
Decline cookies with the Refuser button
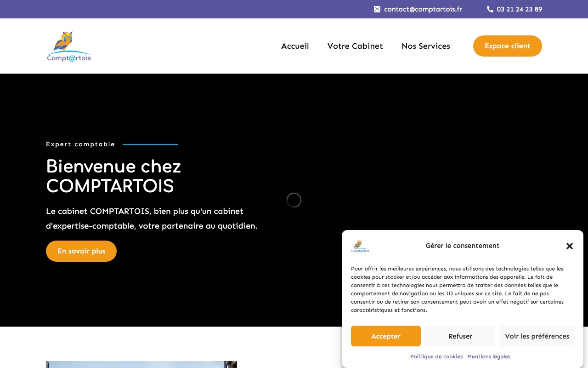460,336
